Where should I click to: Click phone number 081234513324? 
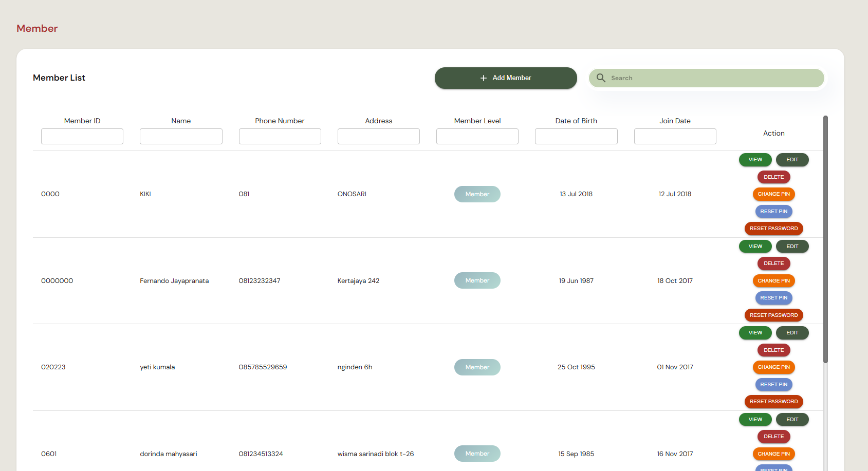(261, 454)
